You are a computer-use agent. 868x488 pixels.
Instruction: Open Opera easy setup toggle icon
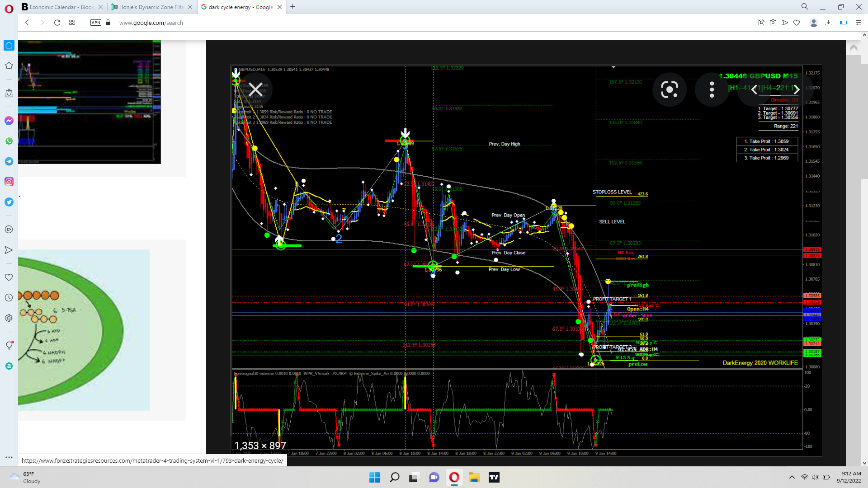[x=858, y=23]
